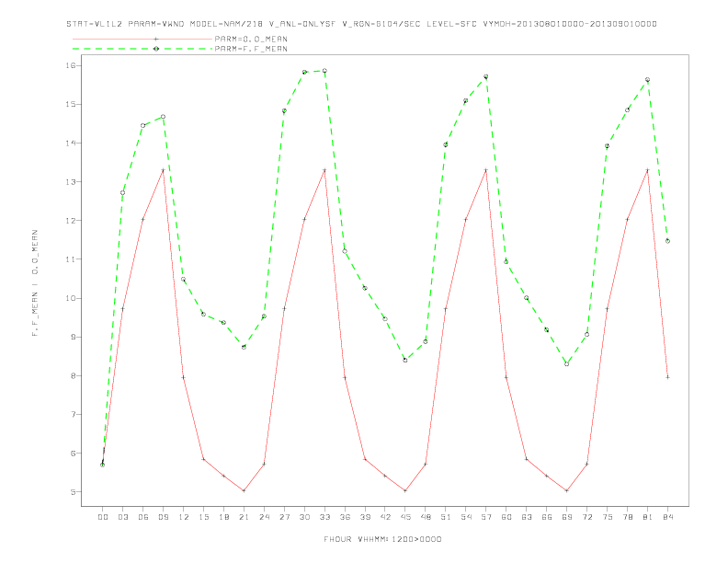Click STAT=VL1L2 in the chart title
Screen dimensions: 728x563
tap(95, 24)
